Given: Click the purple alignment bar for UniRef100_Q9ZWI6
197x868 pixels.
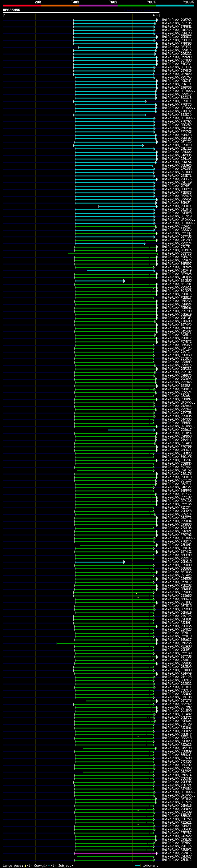Looking at the screenshot, I should point(116,854).
